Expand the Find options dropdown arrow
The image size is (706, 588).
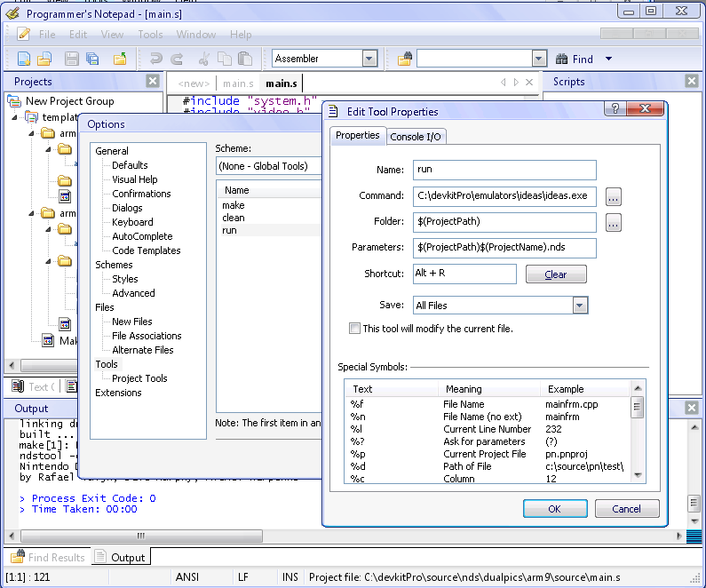[608, 60]
